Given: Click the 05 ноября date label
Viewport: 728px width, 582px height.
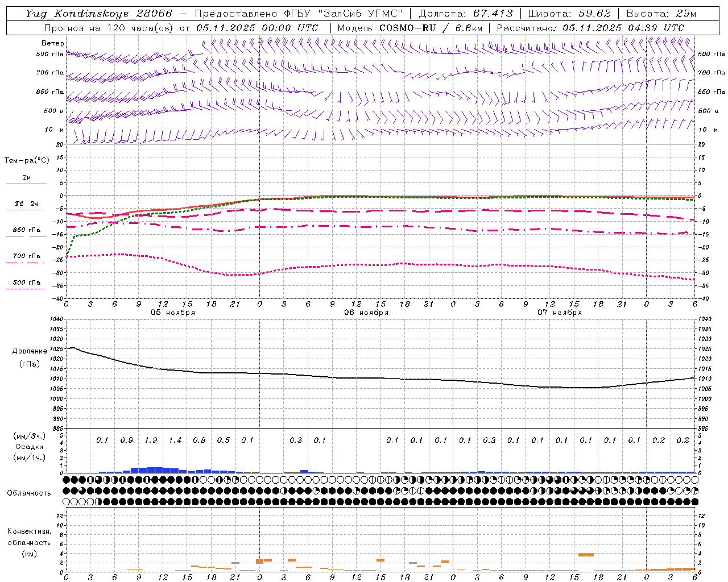Looking at the screenshot, I should pos(173,313).
